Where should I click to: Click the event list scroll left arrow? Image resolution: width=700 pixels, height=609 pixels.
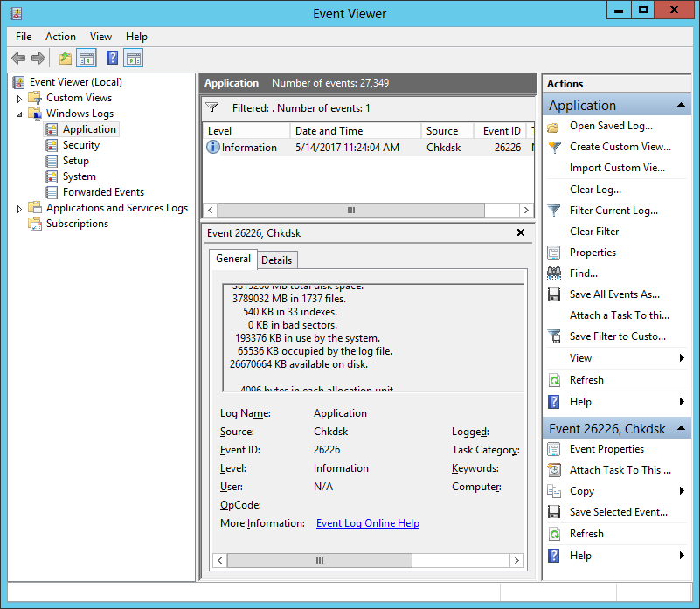(211, 210)
